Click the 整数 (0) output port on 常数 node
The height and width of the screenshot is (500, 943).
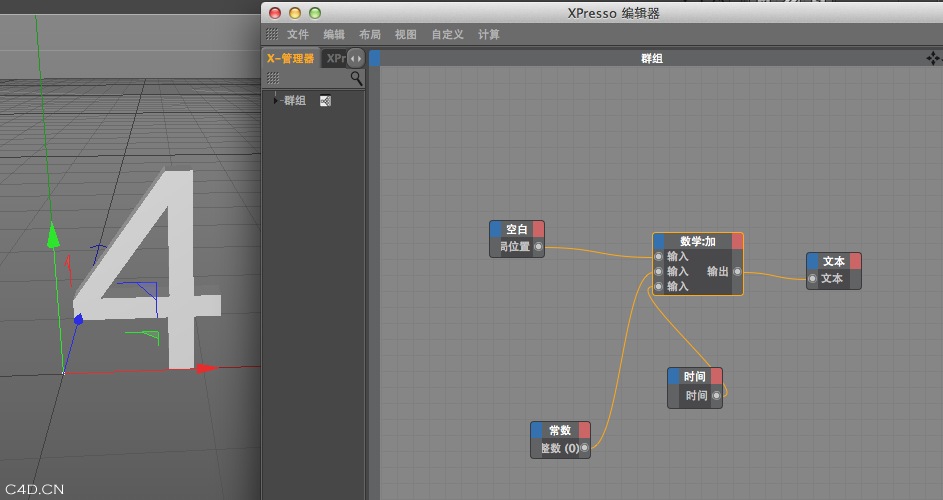coord(584,448)
